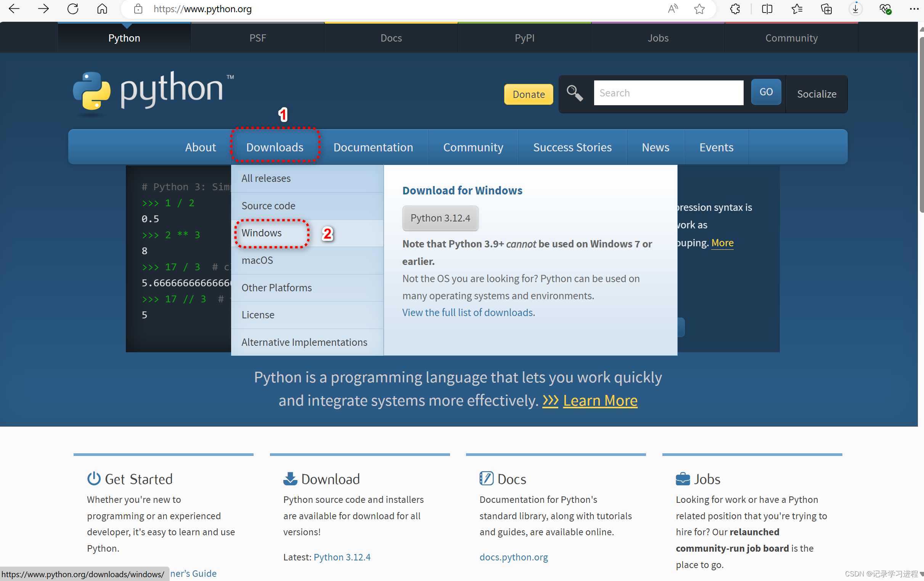Click the Get Started power icon

94,478
